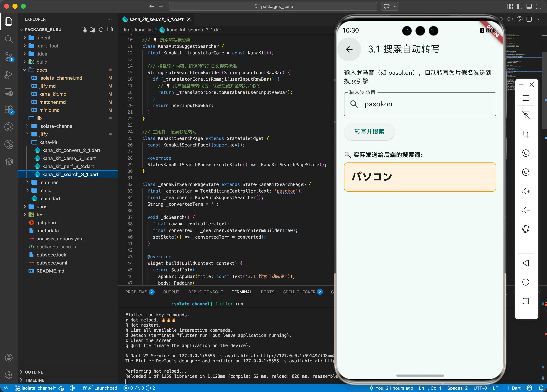Collapse the docs folder
This screenshot has height=392, width=547.
point(42,70)
